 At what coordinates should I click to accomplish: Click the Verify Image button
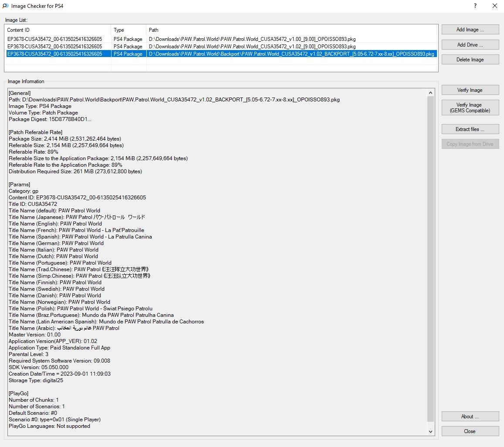[470, 90]
